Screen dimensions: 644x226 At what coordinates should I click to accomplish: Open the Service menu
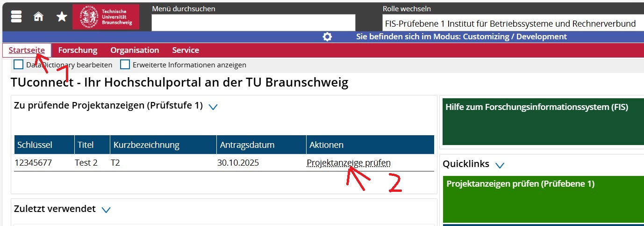coord(186,50)
